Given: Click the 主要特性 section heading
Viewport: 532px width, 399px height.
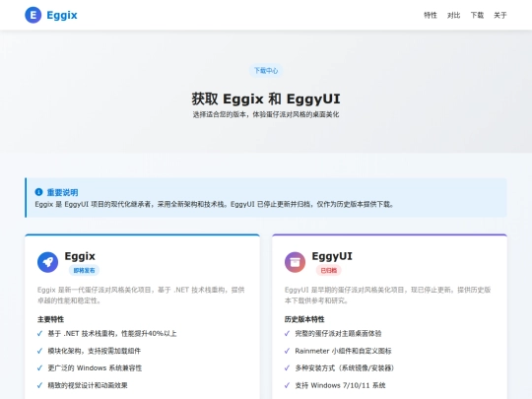Looking at the screenshot, I should tap(50, 319).
